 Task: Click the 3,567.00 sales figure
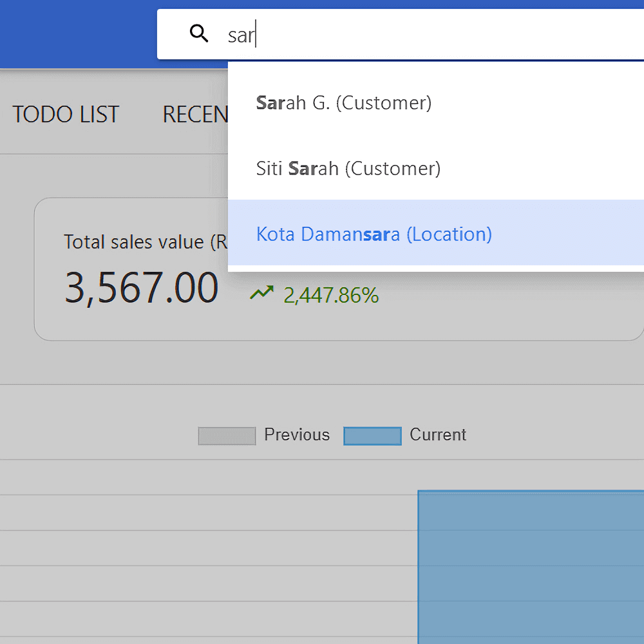pos(141,288)
